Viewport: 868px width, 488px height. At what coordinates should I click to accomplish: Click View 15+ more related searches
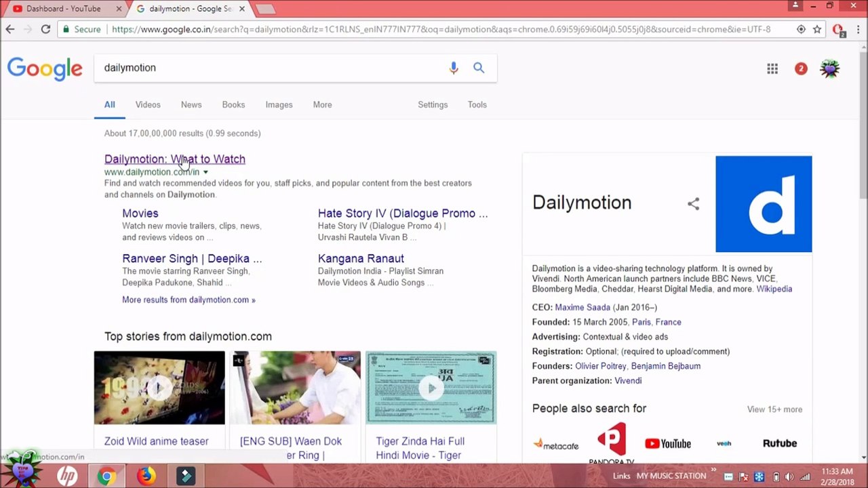coord(774,409)
